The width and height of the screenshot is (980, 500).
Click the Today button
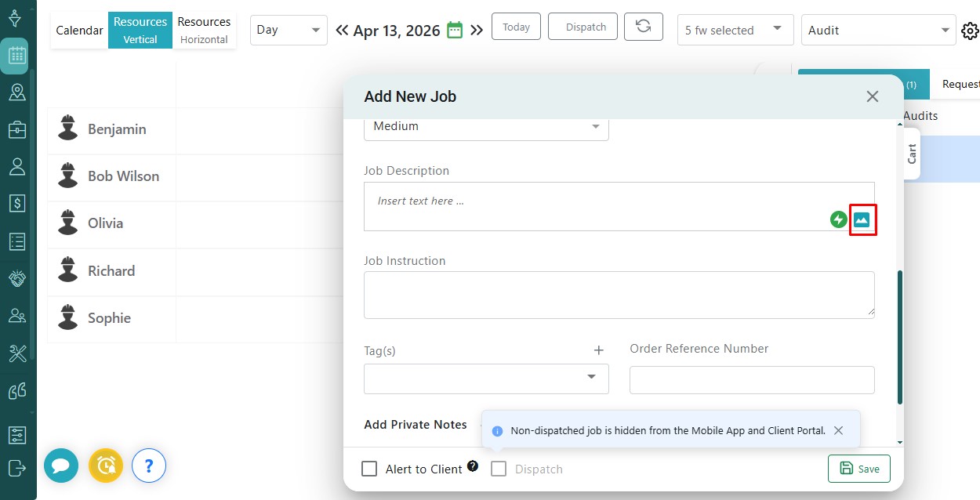click(x=516, y=27)
